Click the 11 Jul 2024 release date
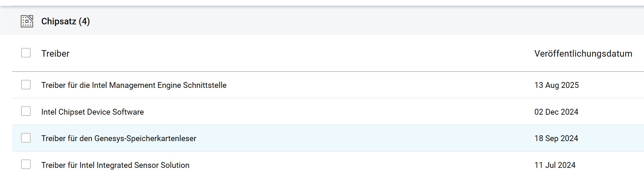Viewport: 644px width, 184px height. (555, 165)
